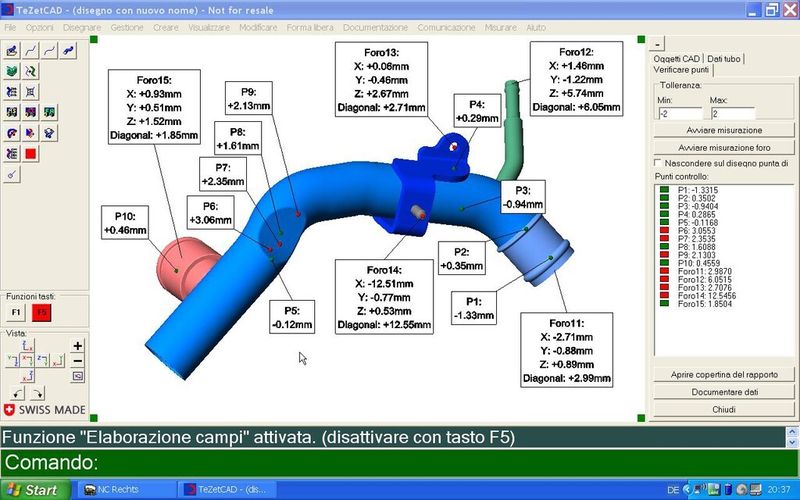This screenshot has height=500, width=800.
Task: Click the fit-to-window view icon under minus
Action: (78, 377)
